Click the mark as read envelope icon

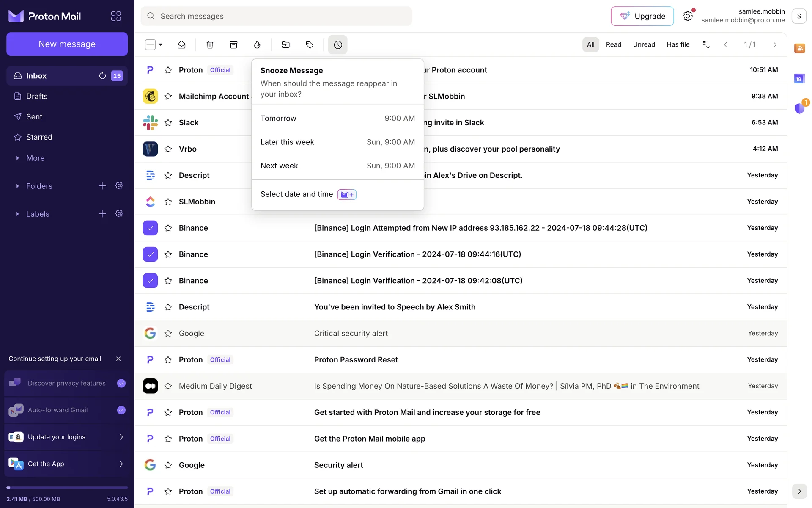pos(181,44)
